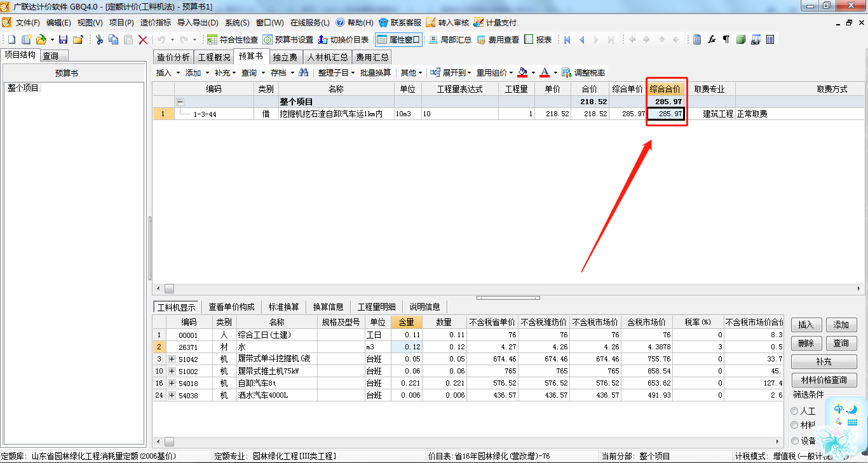Click 调整税率 adjust tax rate
Viewport: 868px width, 463px height.
[583, 72]
